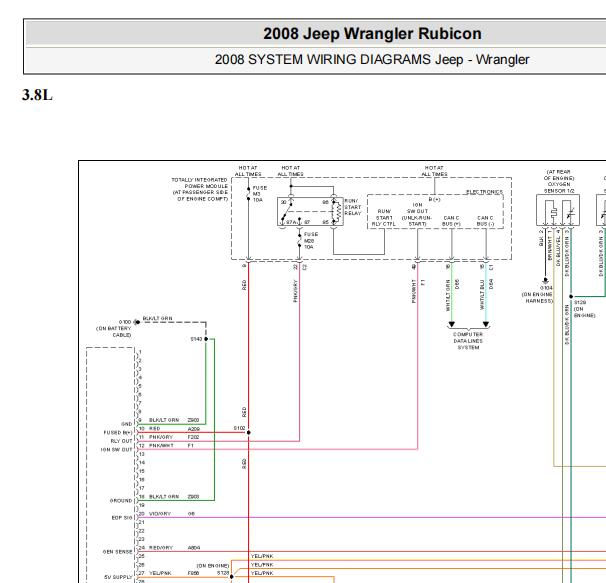
Task: Click the "2008 SYSTEM WIRING DIAGRAMS Jeep - Wrangler" subtitle
Action: [x=372, y=60]
